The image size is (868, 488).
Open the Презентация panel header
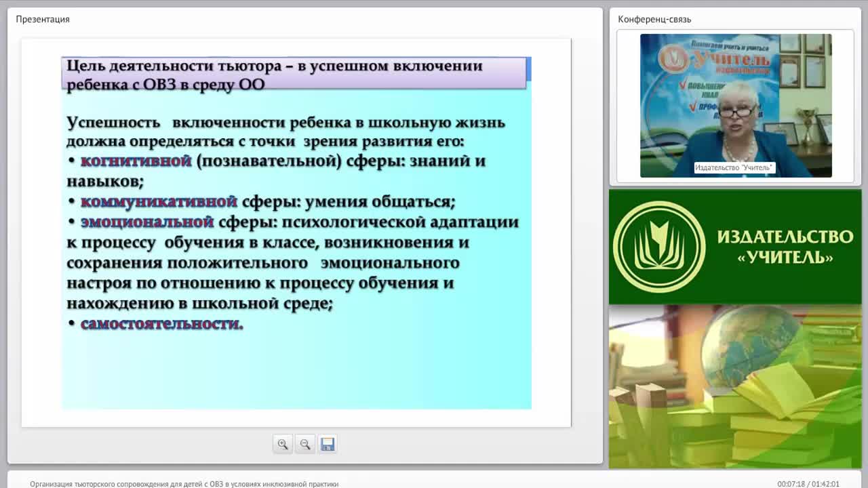pos(43,19)
